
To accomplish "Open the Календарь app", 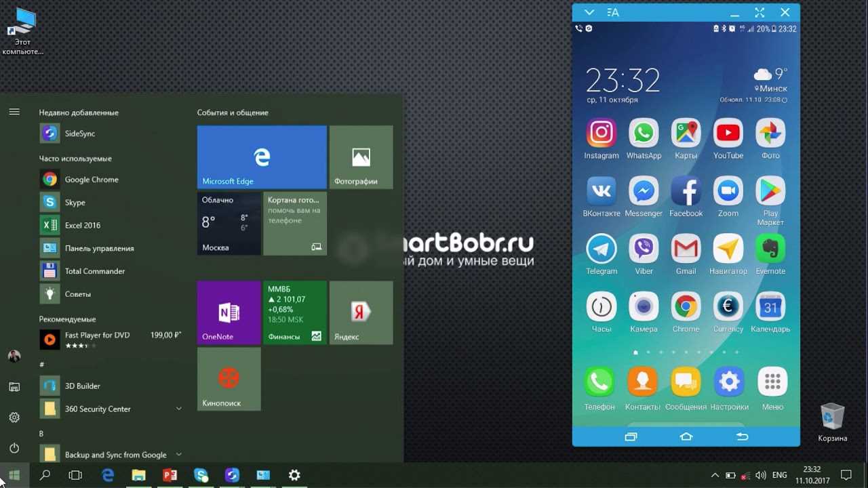I will [x=770, y=307].
